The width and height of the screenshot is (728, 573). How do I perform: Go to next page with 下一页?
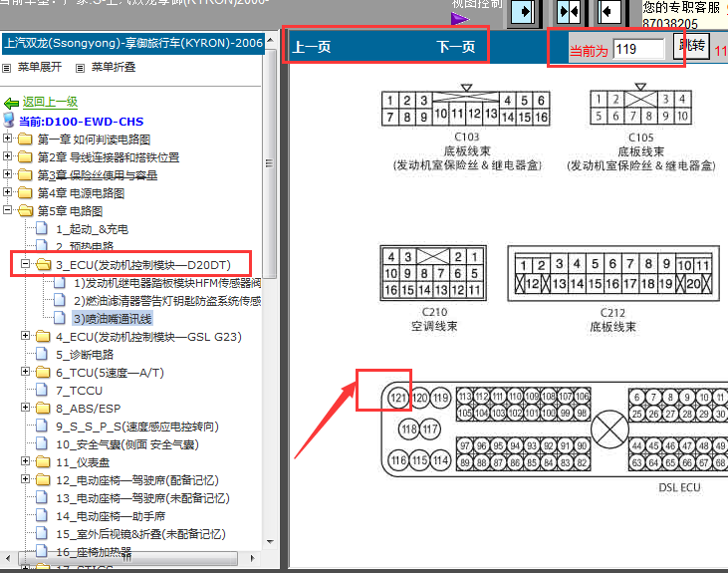pyautogui.click(x=455, y=47)
